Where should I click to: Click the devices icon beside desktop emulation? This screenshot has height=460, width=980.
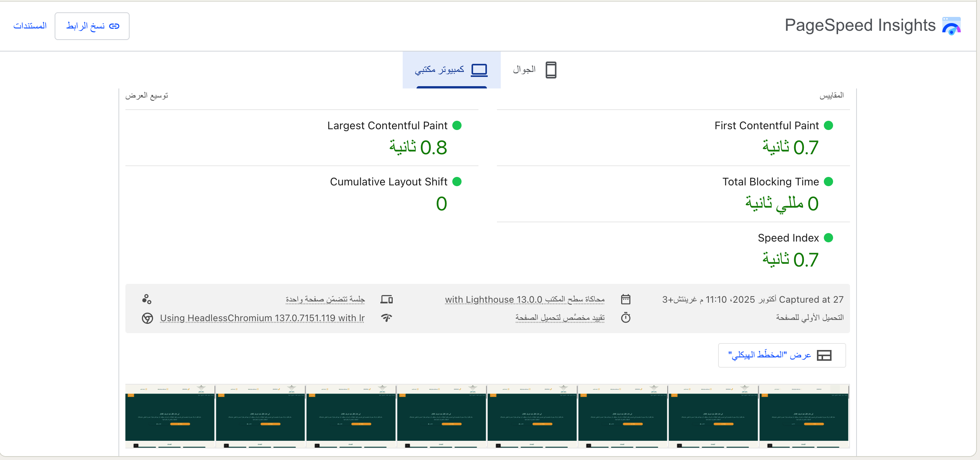point(387,299)
